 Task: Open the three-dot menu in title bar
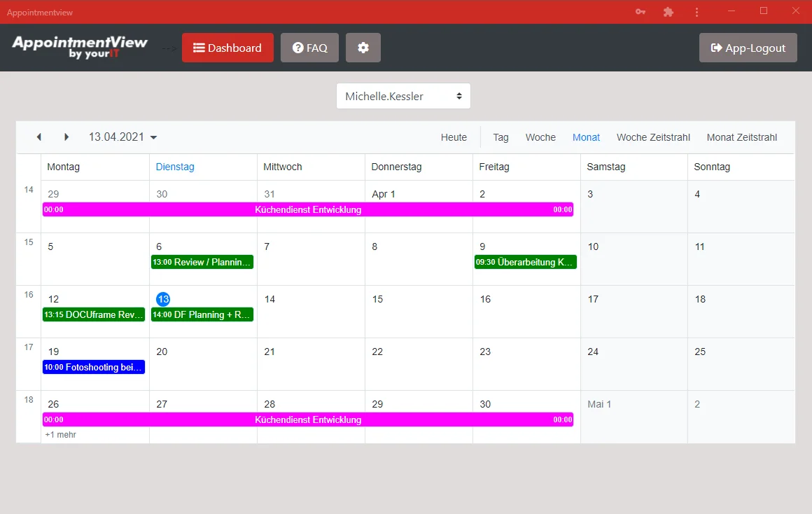[696, 12]
